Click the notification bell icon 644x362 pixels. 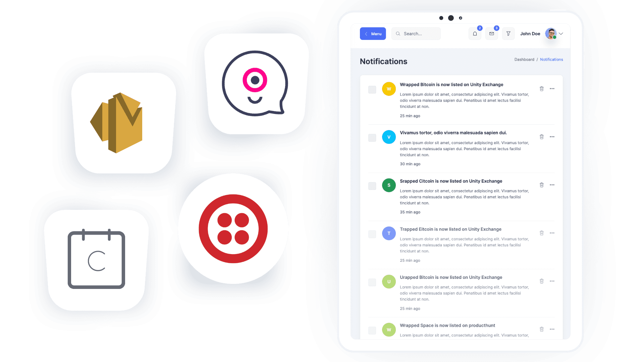[475, 34]
